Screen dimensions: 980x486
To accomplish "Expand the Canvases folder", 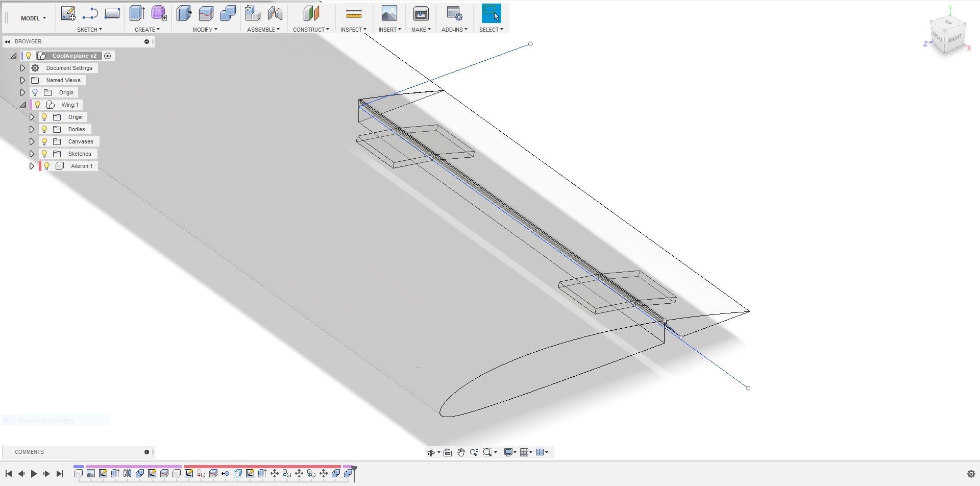I will coord(32,141).
